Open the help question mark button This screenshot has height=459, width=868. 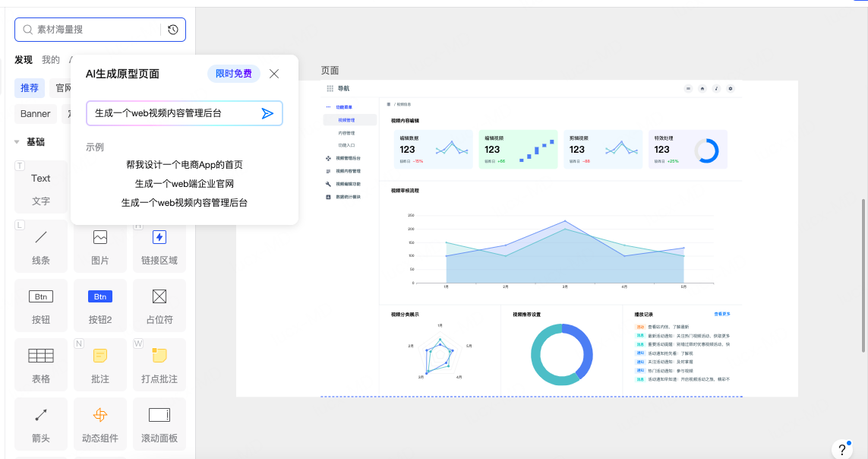coord(842,449)
